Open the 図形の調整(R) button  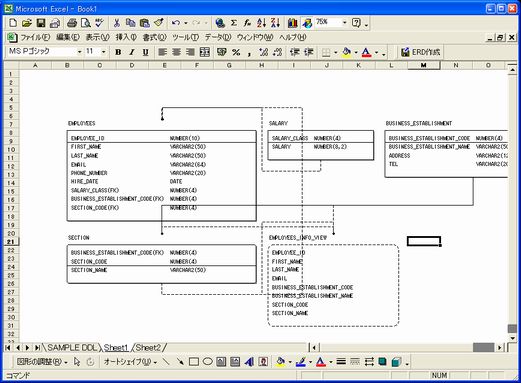click(x=42, y=362)
